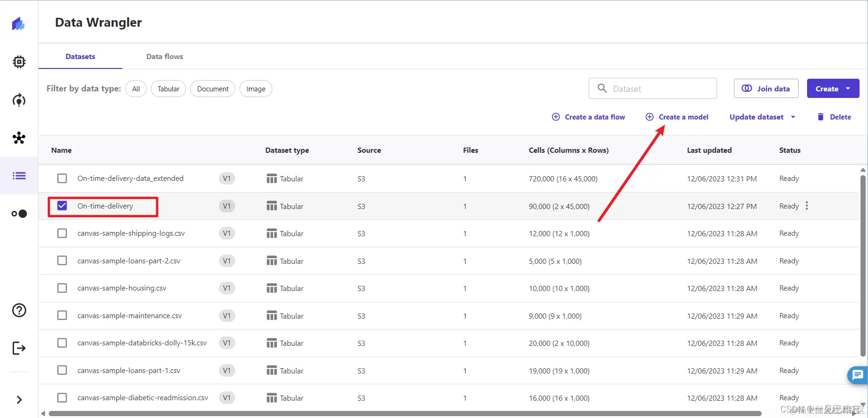This screenshot has width=868, height=418.
Task: Open the Create dropdown button
Action: coord(833,89)
